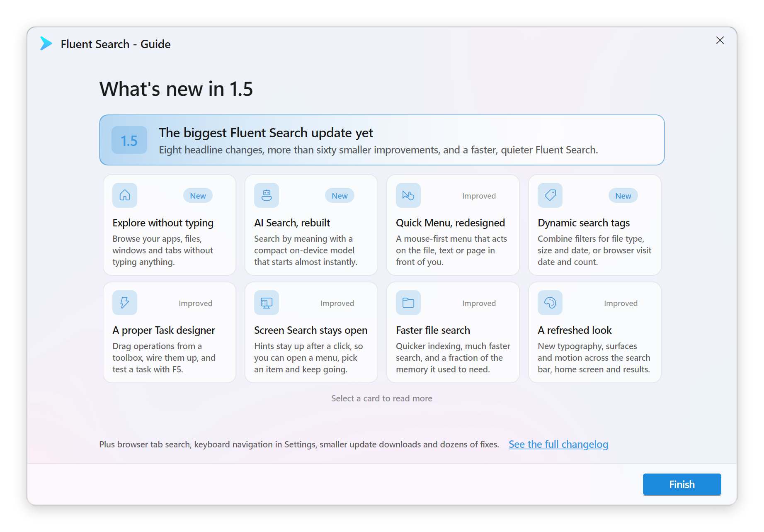Click the Improved label on Task designer card

195,303
